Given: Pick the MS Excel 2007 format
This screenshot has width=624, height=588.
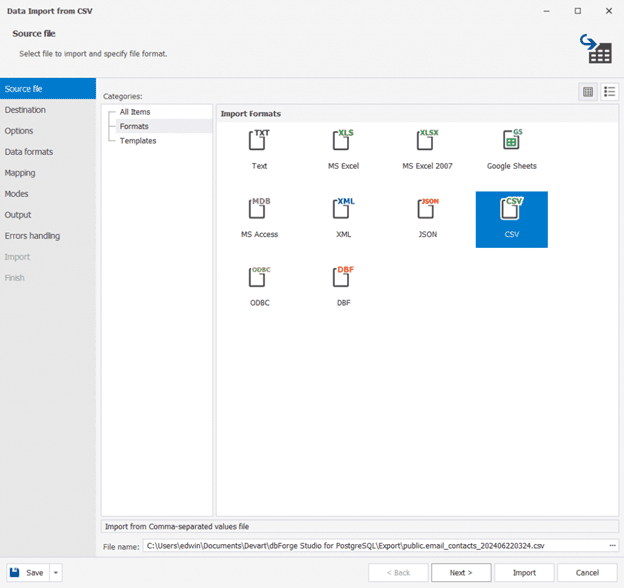Looking at the screenshot, I should click(x=427, y=143).
